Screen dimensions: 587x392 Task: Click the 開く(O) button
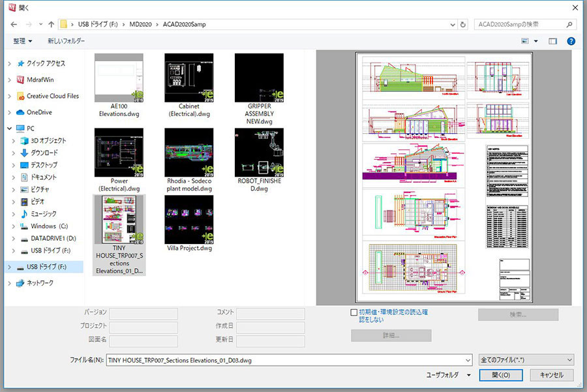[500, 375]
